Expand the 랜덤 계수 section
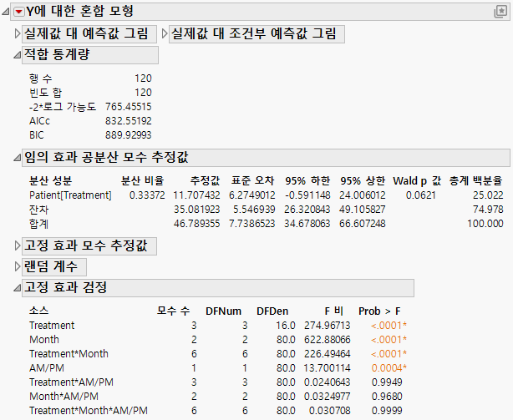The image size is (513, 420). click(x=18, y=266)
